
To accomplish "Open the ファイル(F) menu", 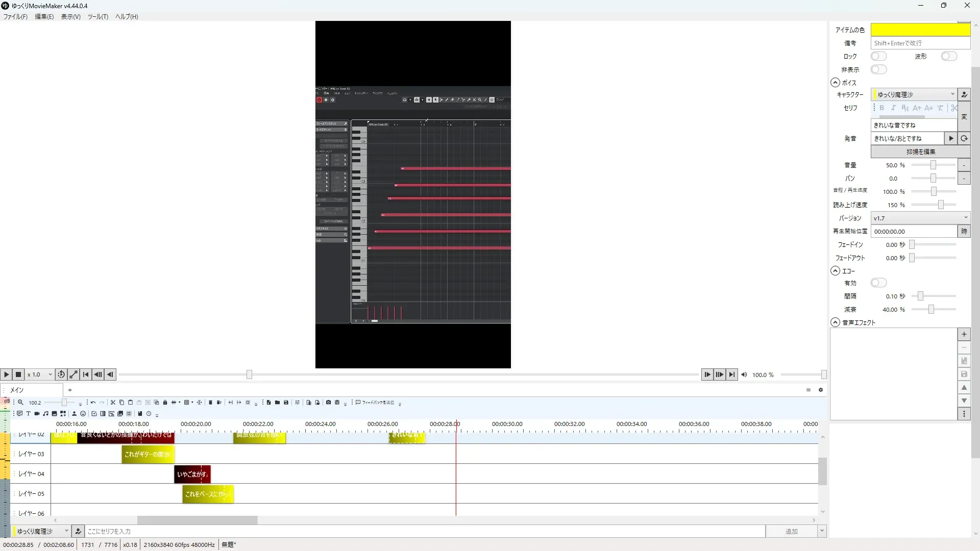I will pyautogui.click(x=15, y=16).
